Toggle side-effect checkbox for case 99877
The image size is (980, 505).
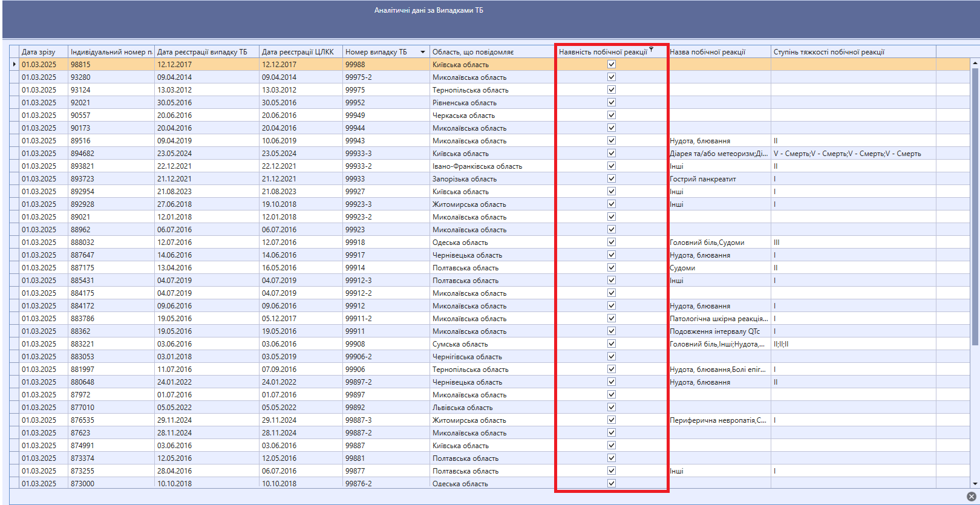coord(612,471)
